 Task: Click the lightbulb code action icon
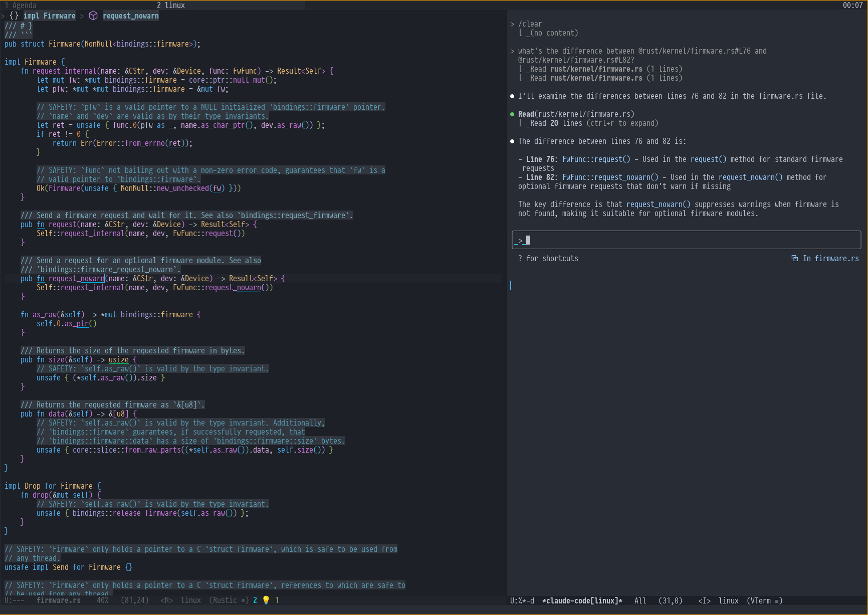point(266,600)
